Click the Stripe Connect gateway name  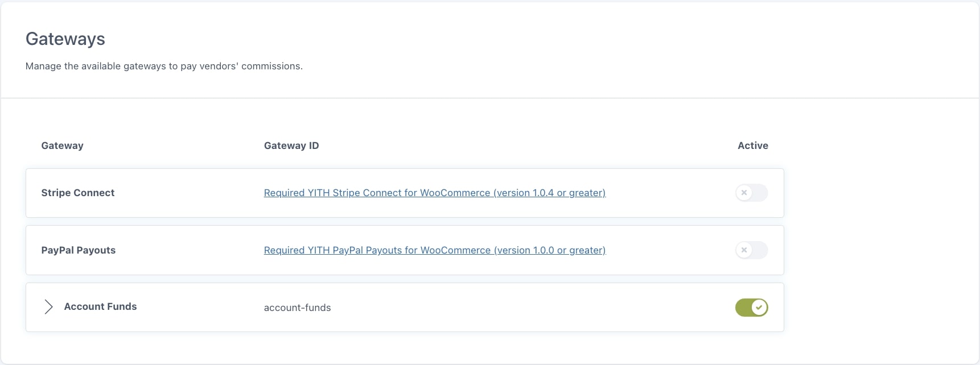pyautogui.click(x=77, y=193)
